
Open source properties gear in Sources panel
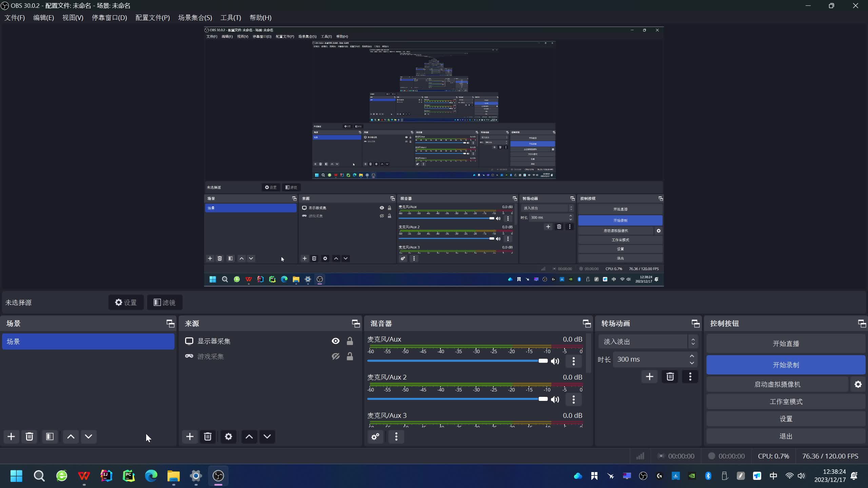click(229, 436)
